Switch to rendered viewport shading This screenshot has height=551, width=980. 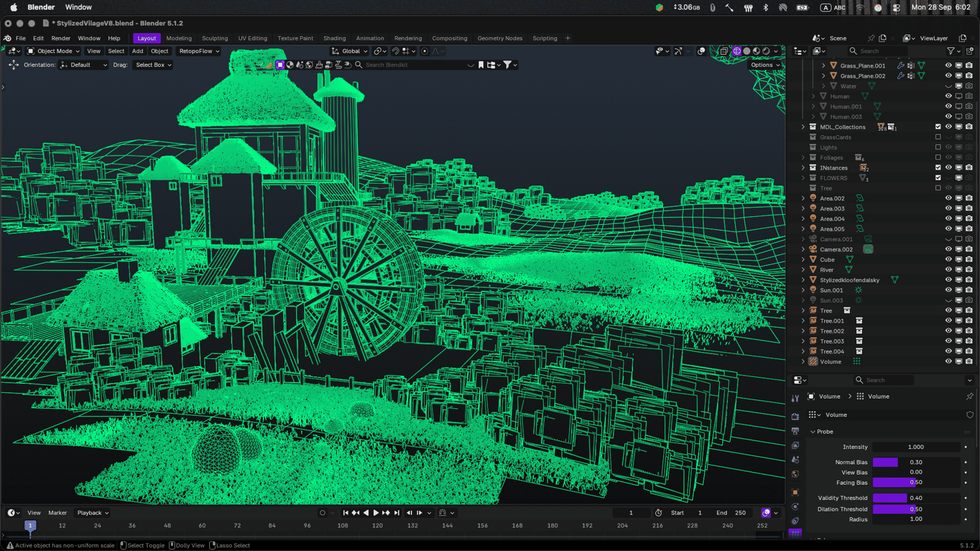(x=766, y=51)
